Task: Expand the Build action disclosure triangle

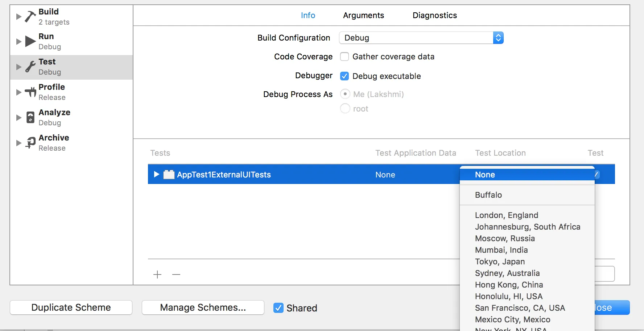Action: [19, 17]
